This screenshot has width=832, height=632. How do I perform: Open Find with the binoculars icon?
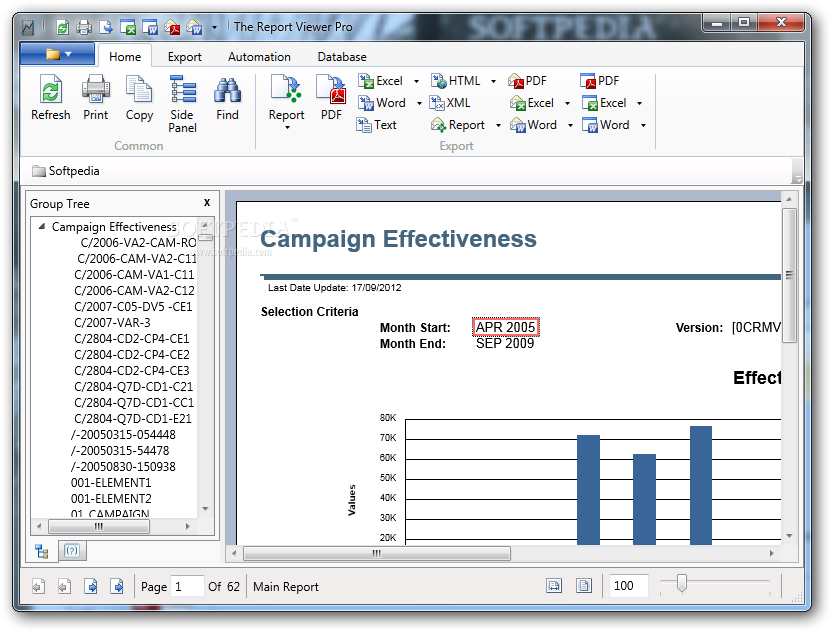pos(227,89)
